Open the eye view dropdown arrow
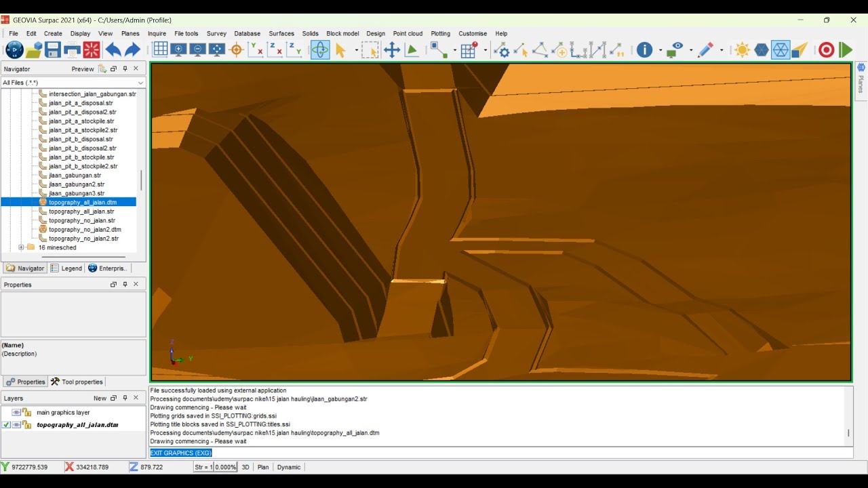This screenshot has width=868, height=488. pos(691,49)
